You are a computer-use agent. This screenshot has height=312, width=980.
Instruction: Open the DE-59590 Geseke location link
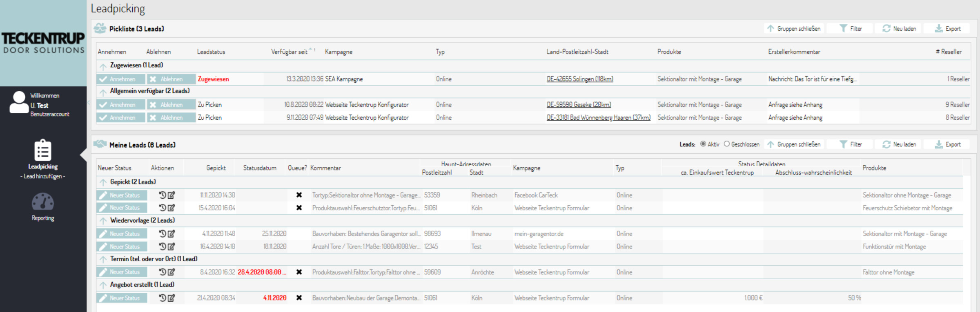pos(579,105)
